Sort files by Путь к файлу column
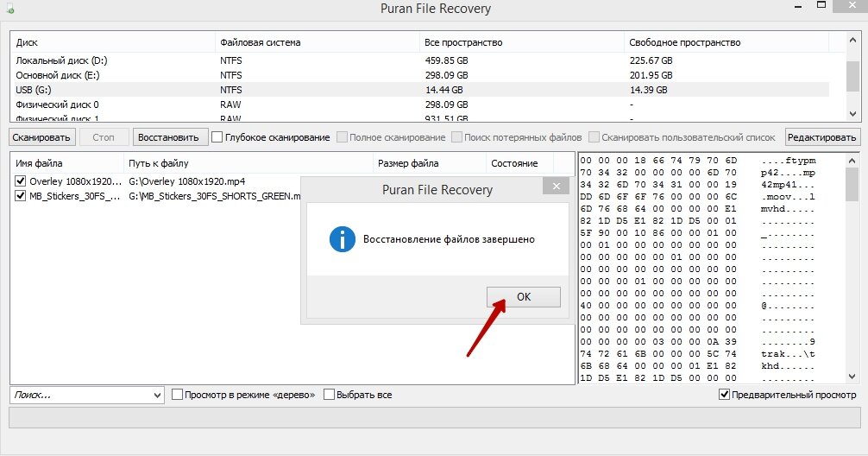 click(x=248, y=163)
